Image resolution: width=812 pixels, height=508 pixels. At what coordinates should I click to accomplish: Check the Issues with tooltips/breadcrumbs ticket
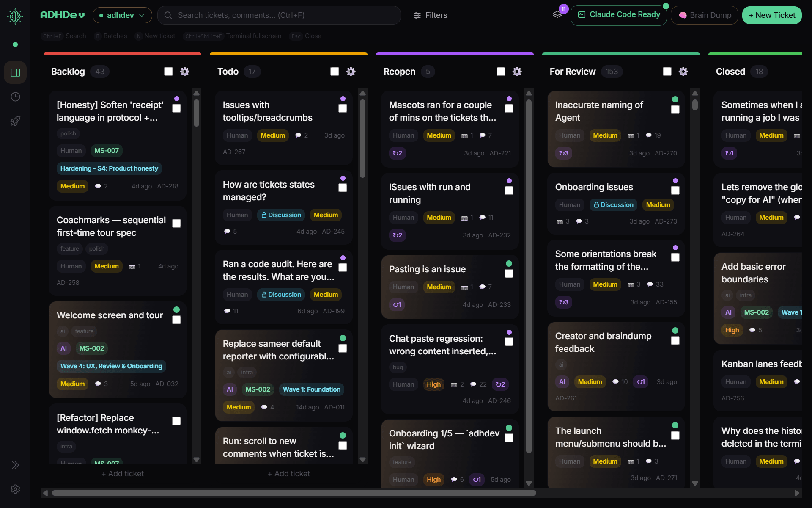click(343, 108)
